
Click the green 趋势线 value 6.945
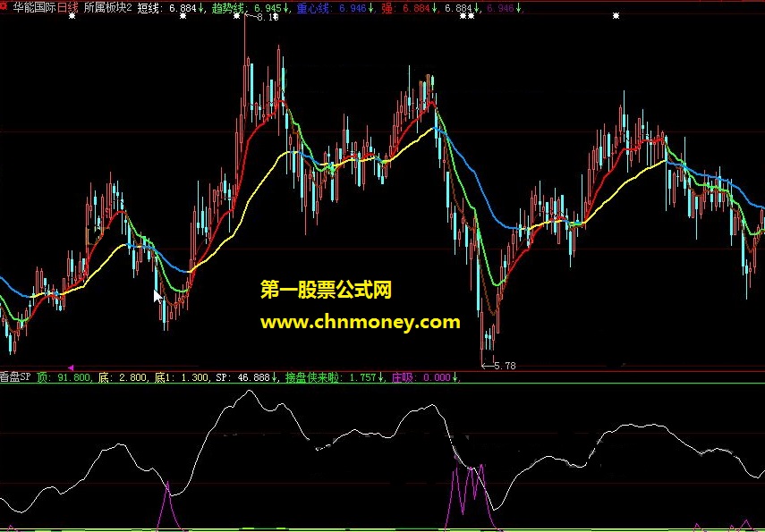268,8
